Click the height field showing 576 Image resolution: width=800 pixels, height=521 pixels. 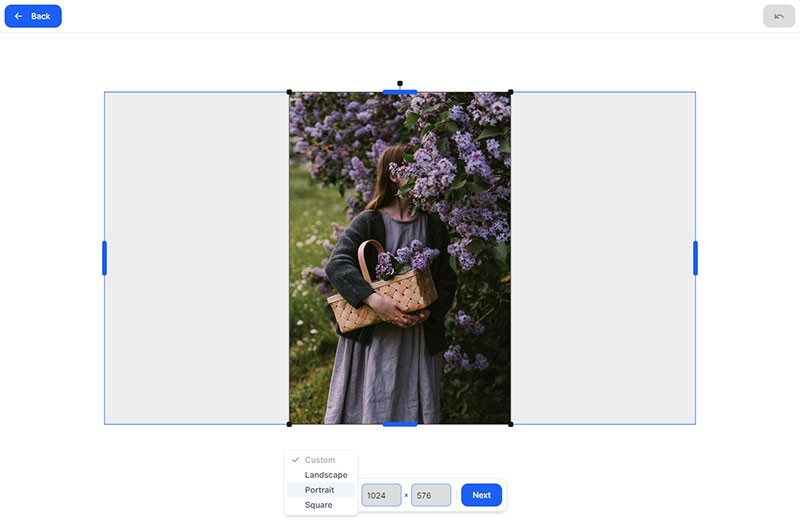[431, 495]
